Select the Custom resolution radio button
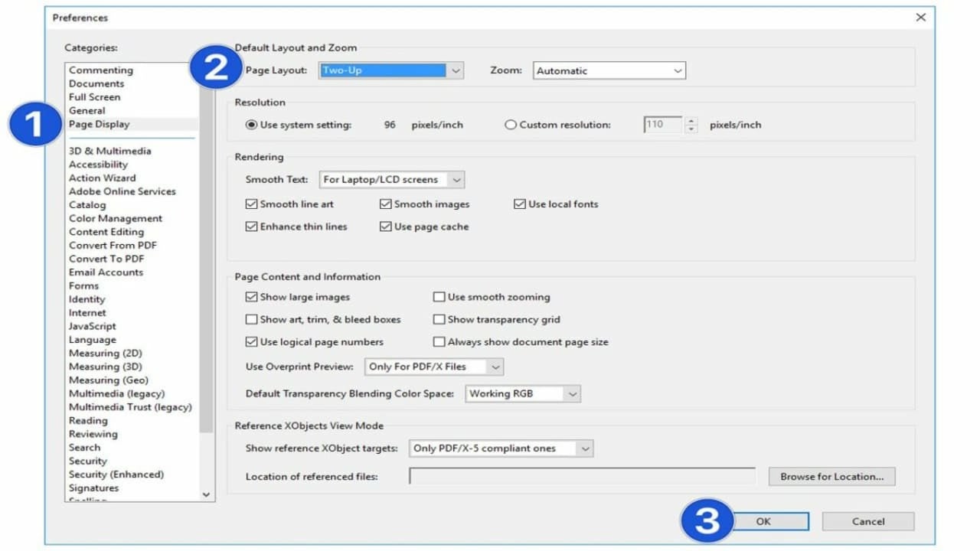This screenshot has height=551, width=980. (511, 125)
